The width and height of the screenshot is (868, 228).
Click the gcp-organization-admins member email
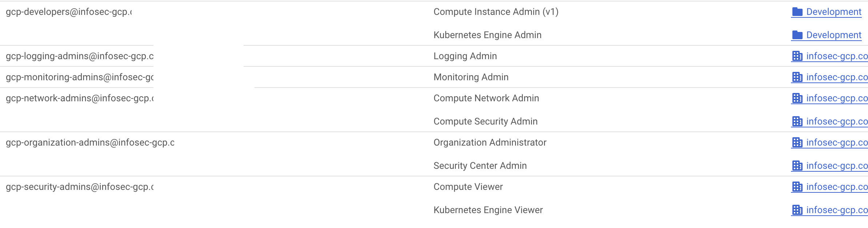click(x=90, y=142)
